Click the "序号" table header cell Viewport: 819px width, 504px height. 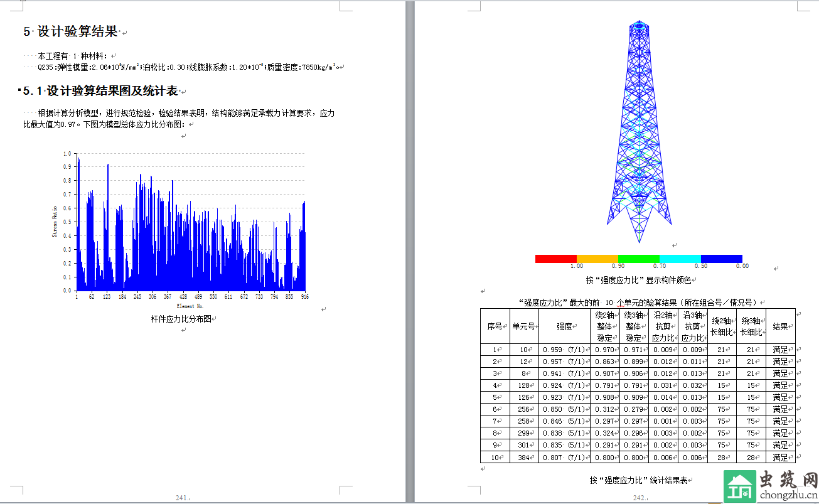(x=495, y=326)
